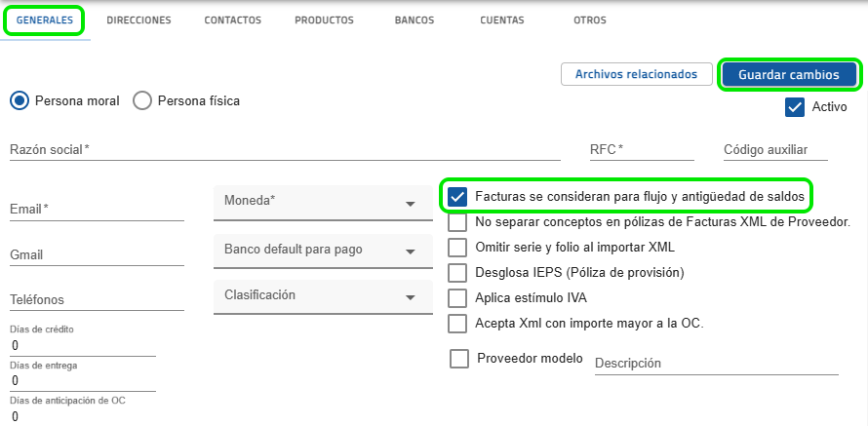Open Banco default para pago dropdown
Image resolution: width=868 pixels, height=426 pixels.
[316, 250]
